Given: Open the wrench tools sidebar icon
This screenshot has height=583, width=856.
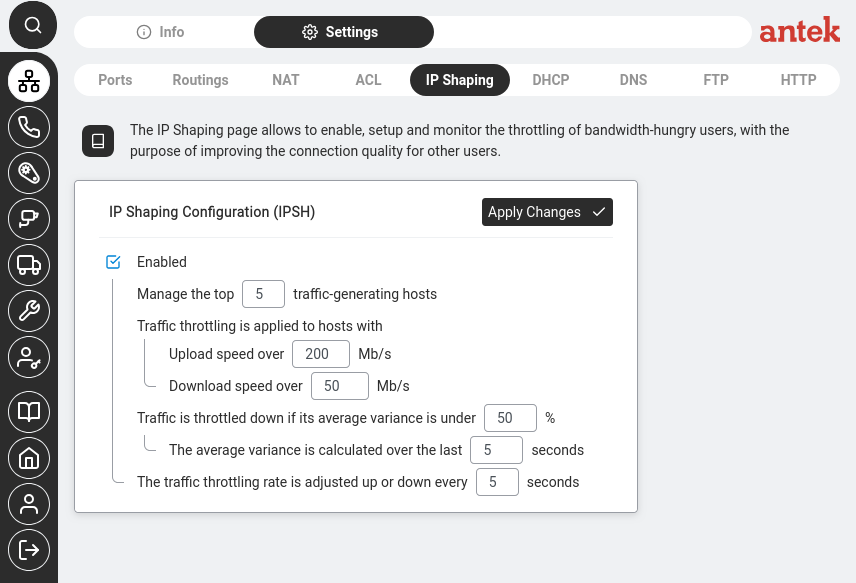Looking at the screenshot, I should [29, 311].
